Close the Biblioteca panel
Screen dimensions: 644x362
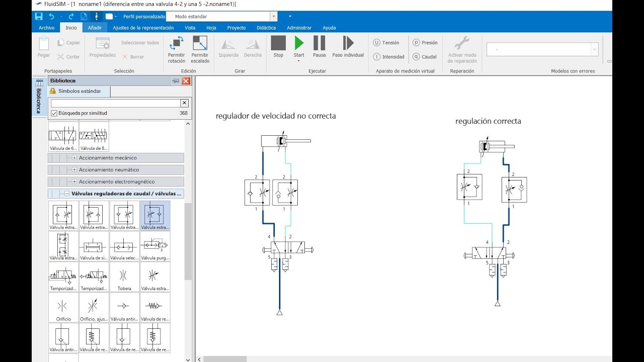coord(186,80)
